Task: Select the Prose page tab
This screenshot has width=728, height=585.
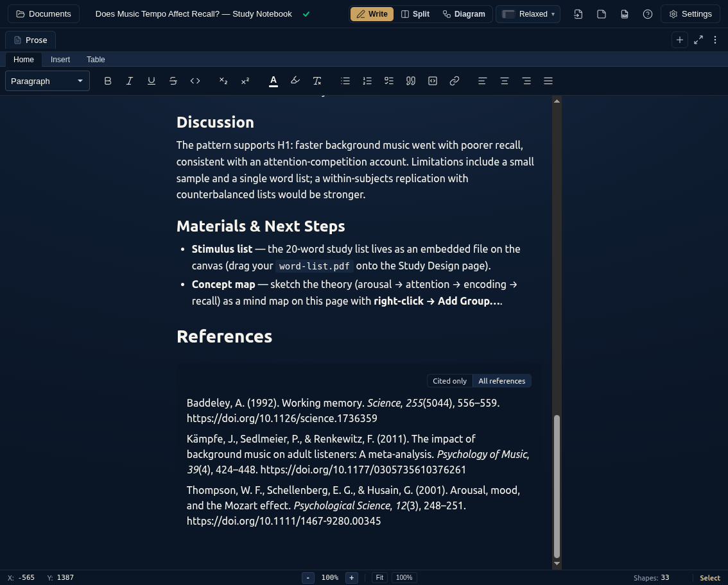Action: 31,40
